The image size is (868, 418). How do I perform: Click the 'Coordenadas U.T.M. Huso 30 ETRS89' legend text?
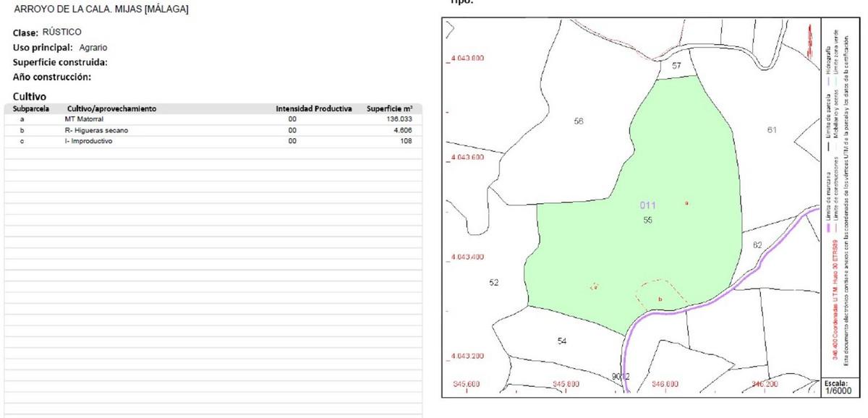pyautogui.click(x=835, y=286)
